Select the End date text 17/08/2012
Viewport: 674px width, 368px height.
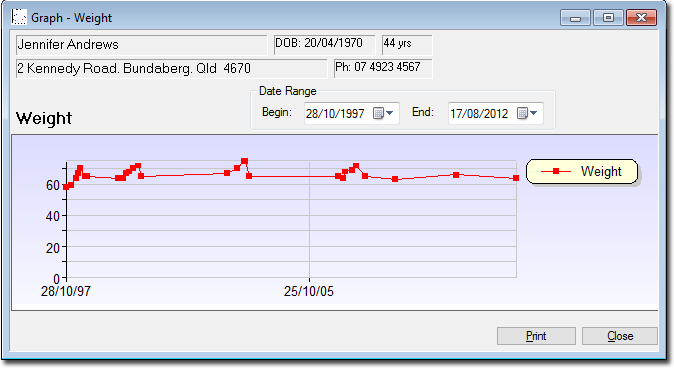coord(479,113)
